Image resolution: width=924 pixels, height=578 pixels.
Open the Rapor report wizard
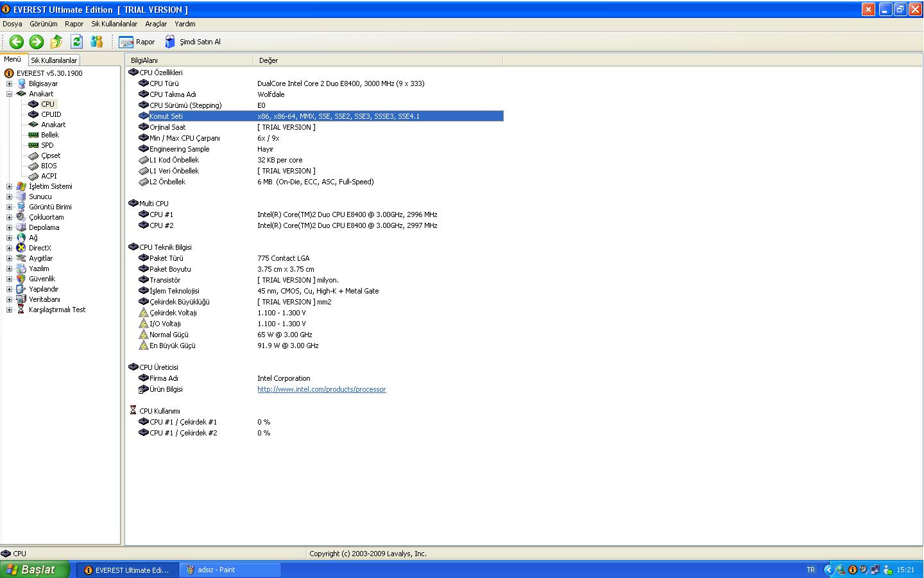(x=137, y=42)
